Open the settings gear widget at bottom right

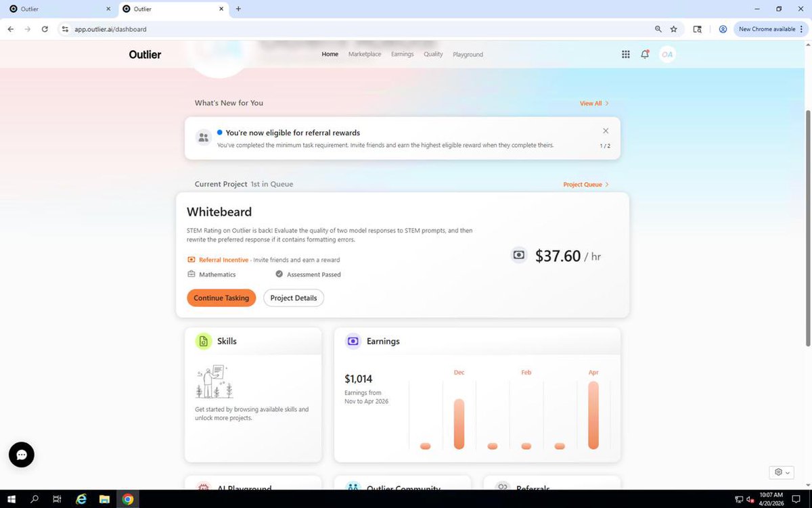pos(782,471)
